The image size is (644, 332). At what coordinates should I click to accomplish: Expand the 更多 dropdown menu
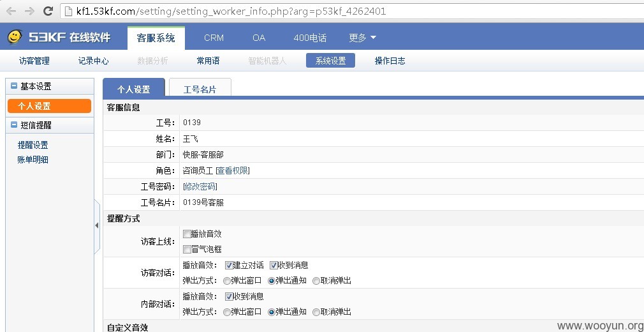pyautogui.click(x=362, y=38)
